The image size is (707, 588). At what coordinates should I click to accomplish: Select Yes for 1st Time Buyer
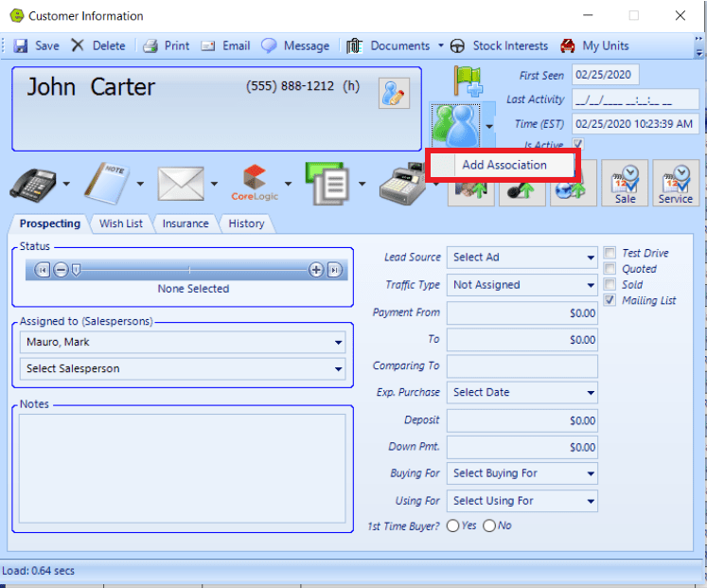click(452, 526)
